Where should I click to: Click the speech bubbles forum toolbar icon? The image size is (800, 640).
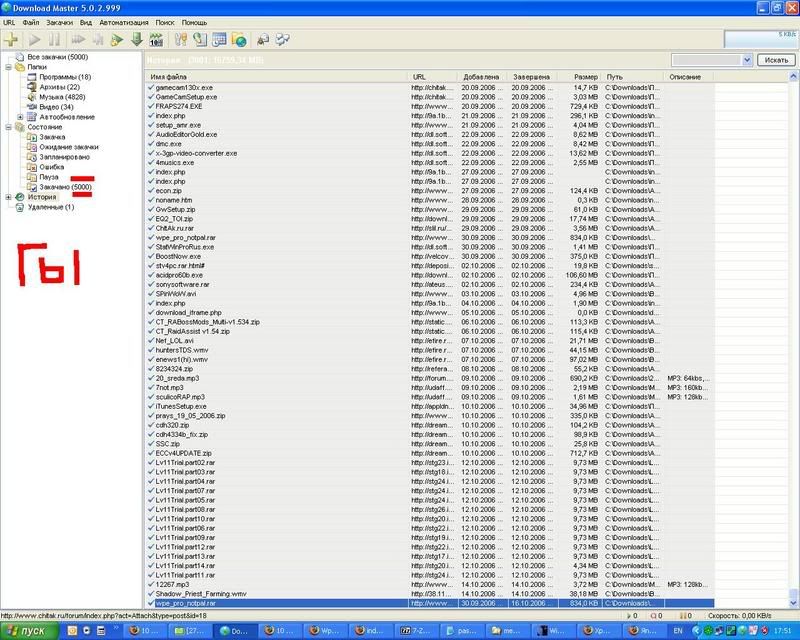(283, 39)
